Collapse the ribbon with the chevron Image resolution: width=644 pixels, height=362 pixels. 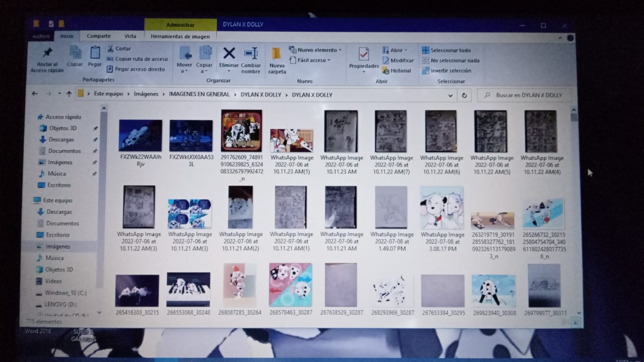click(x=560, y=38)
